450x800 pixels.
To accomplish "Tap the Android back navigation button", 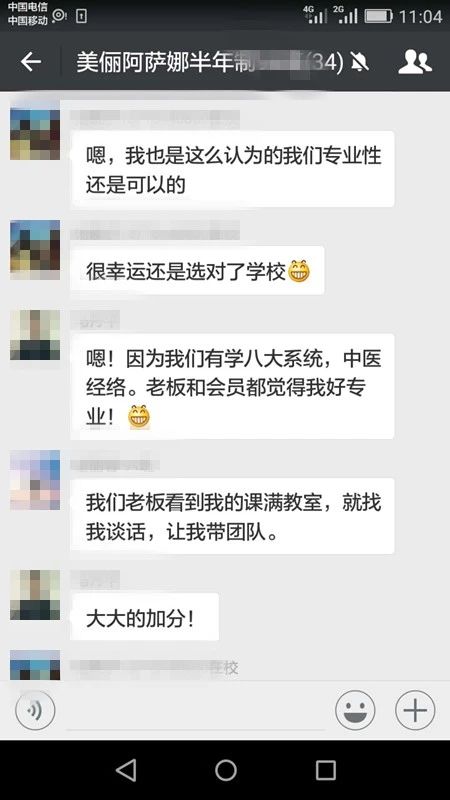I will coord(126,770).
